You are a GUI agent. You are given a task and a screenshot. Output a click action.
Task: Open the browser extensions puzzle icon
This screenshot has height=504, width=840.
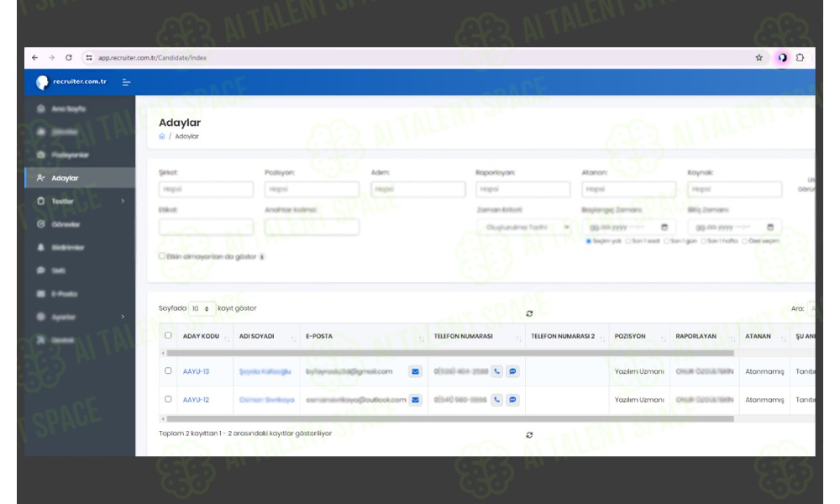(800, 58)
